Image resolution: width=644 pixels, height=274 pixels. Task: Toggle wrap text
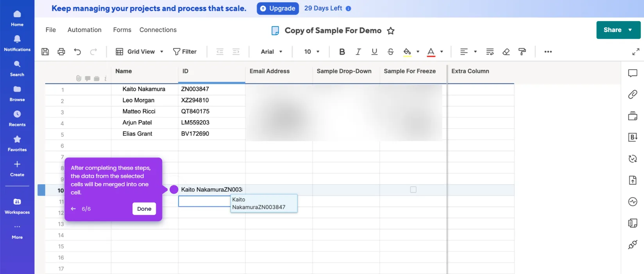pos(490,52)
